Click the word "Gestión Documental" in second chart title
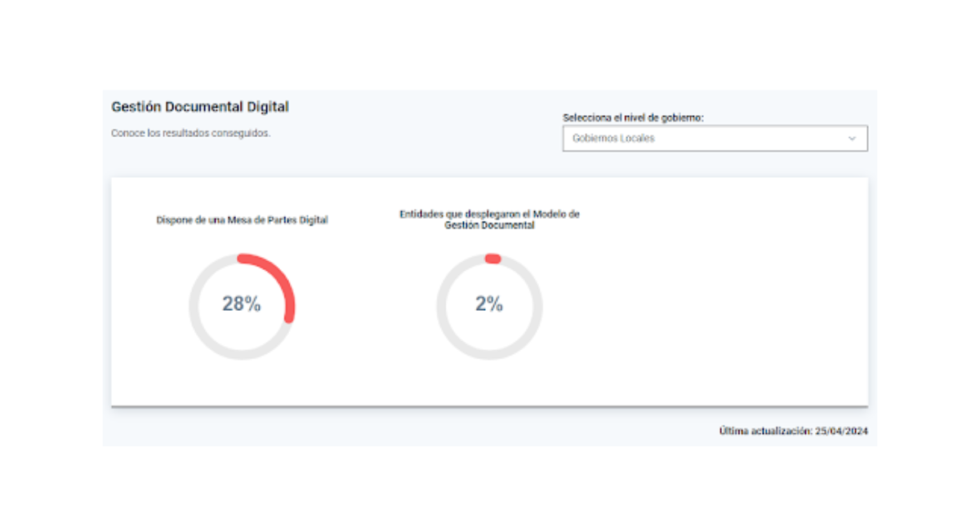The height and width of the screenshot is (514, 980). pos(489,226)
